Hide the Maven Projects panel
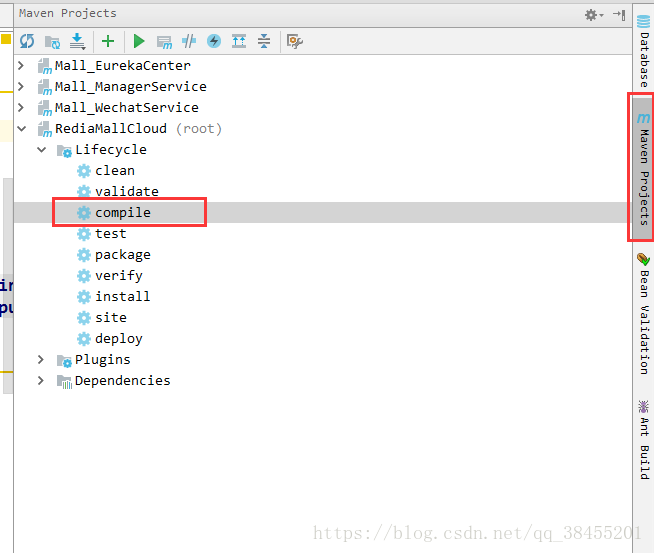The image size is (654, 553). (x=619, y=15)
